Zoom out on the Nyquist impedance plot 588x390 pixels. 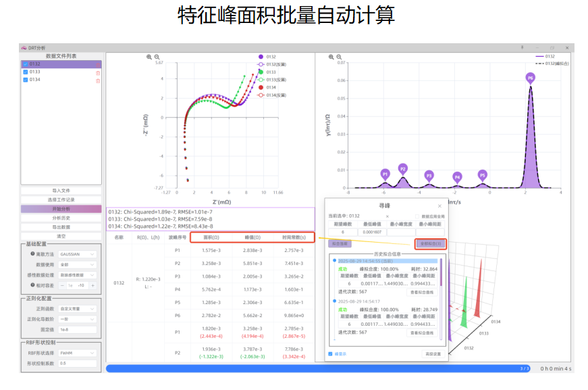point(157,57)
